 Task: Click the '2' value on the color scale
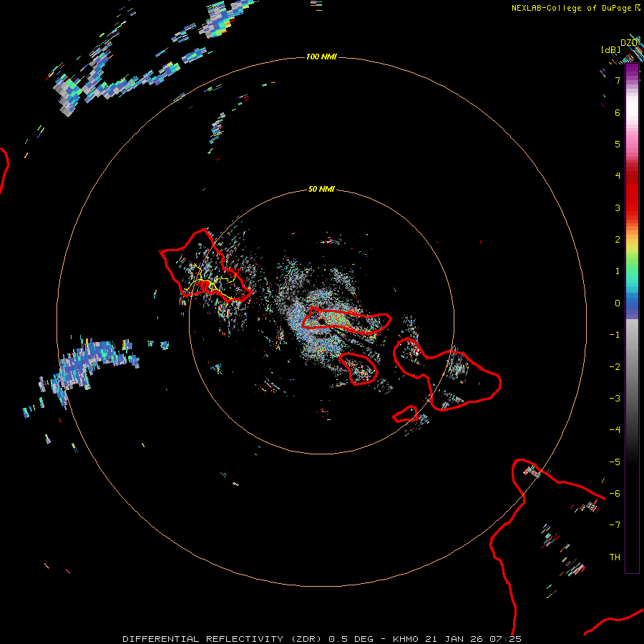coord(618,240)
